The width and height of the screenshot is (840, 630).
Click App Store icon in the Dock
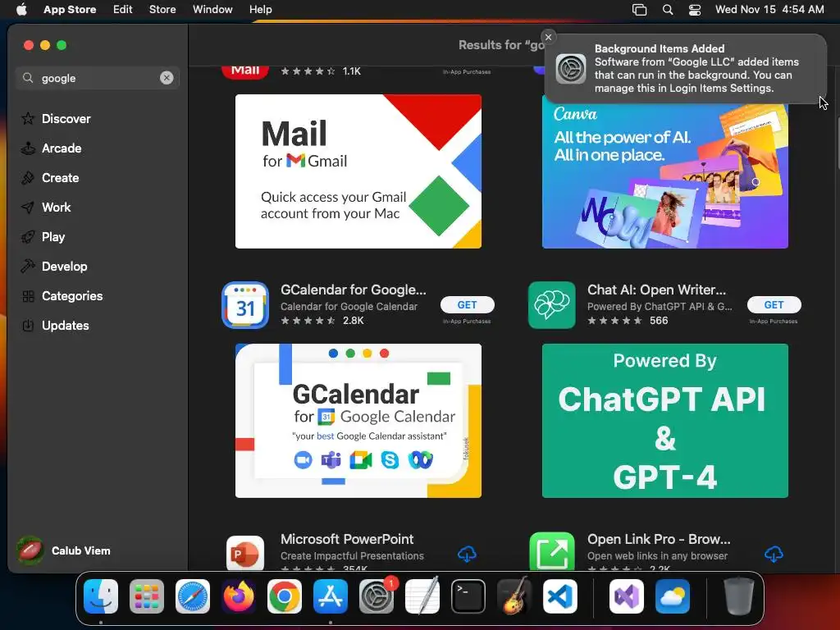331,596
